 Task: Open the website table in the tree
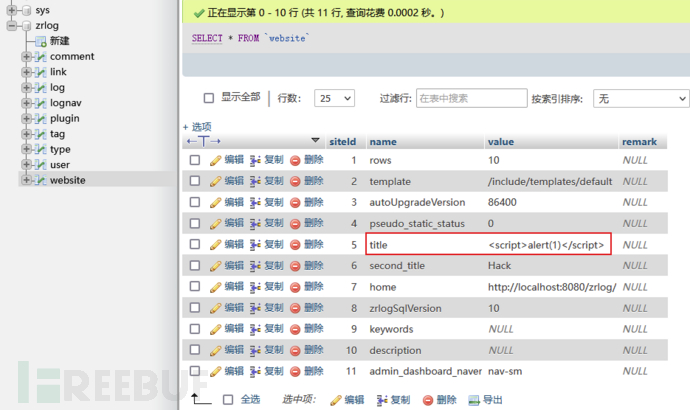[67, 180]
